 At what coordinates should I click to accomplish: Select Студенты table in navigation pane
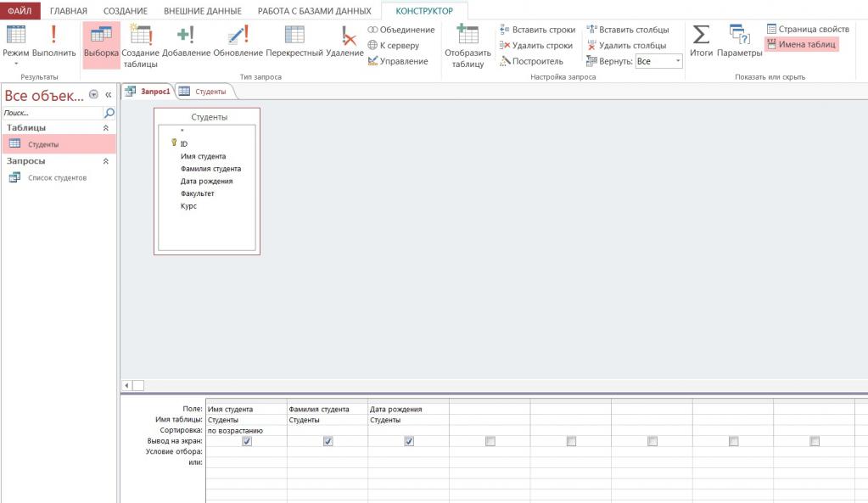[59, 144]
